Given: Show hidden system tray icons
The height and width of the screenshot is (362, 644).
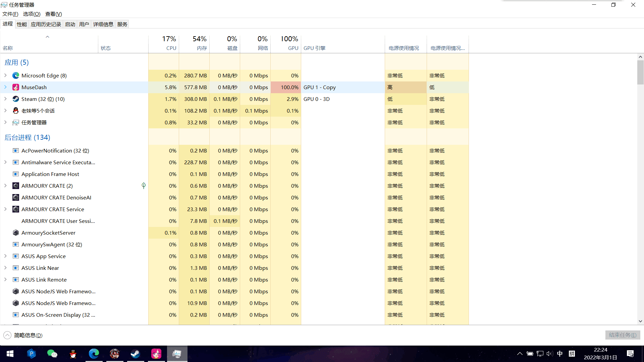Looking at the screenshot, I should pyautogui.click(x=520, y=354).
